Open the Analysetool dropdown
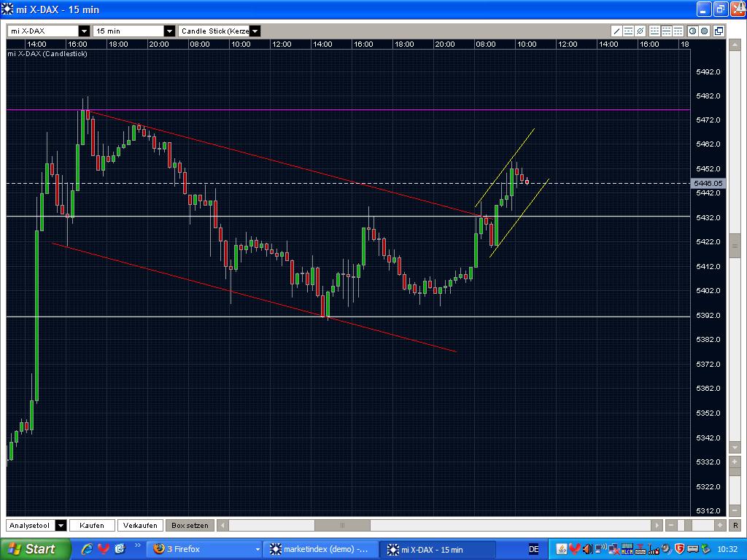The width and height of the screenshot is (747, 560). pyautogui.click(x=36, y=525)
